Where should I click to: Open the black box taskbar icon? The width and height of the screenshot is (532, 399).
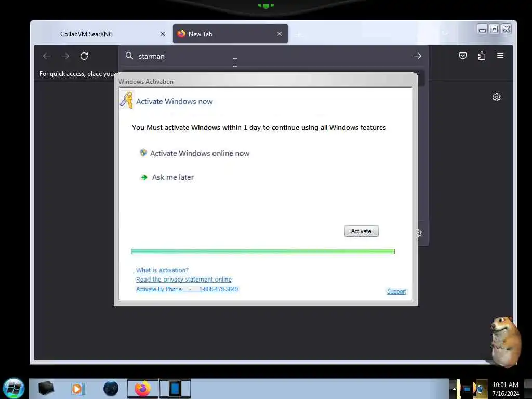46,389
